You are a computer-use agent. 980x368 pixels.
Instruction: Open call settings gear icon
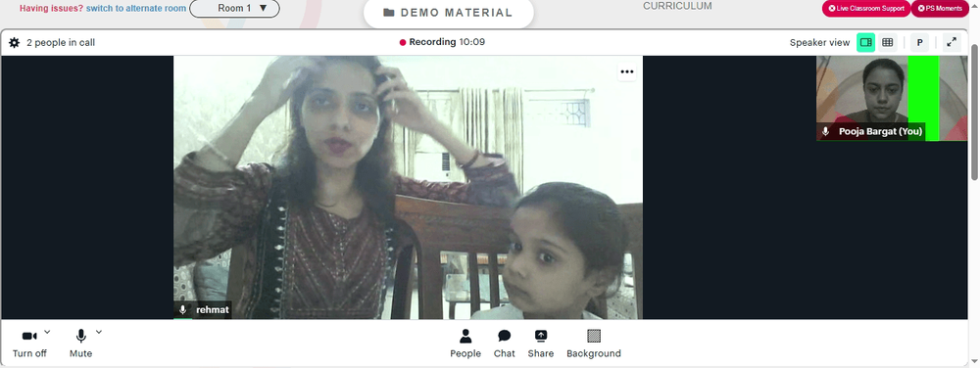(x=15, y=42)
